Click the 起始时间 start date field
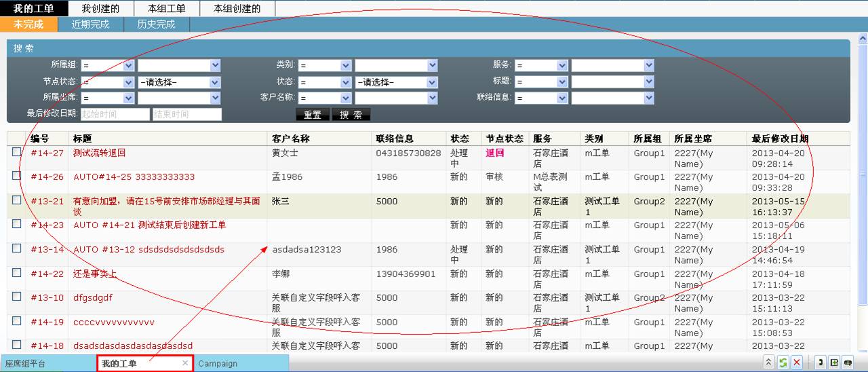The height and width of the screenshot is (372, 868). pyautogui.click(x=114, y=115)
